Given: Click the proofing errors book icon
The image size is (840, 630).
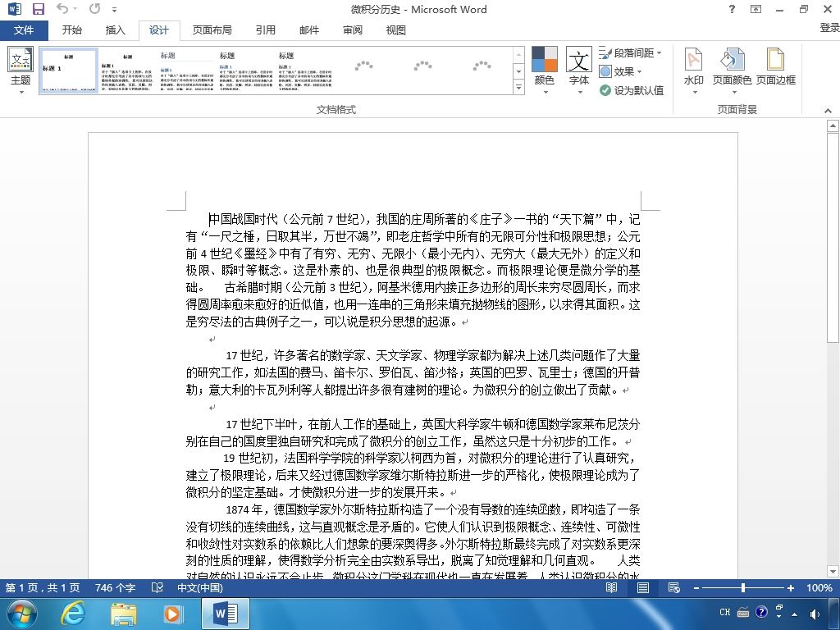Looking at the screenshot, I should pos(157,587).
